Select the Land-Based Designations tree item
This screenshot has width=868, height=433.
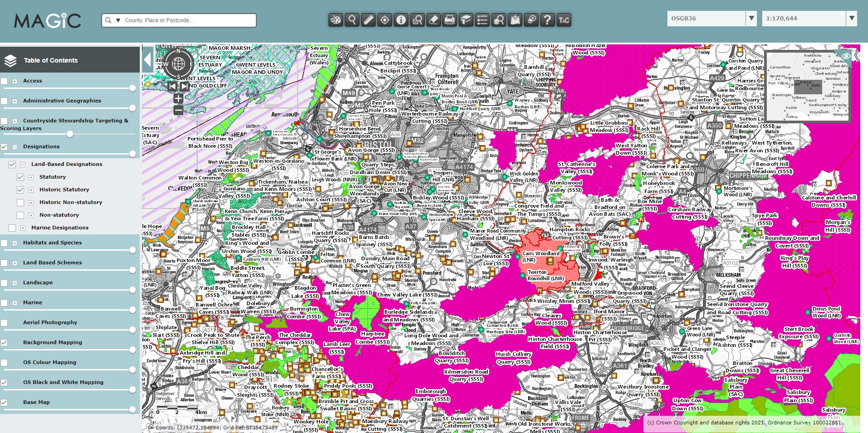(x=67, y=164)
